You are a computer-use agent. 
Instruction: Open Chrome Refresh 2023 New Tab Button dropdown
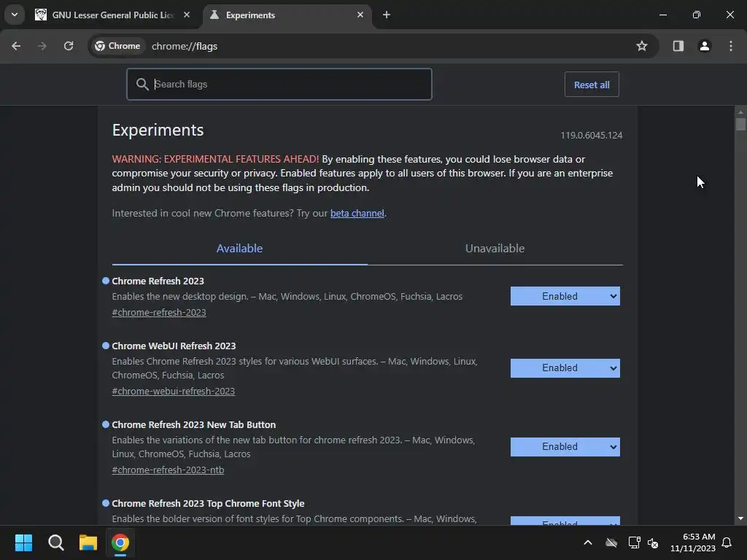tap(565, 447)
